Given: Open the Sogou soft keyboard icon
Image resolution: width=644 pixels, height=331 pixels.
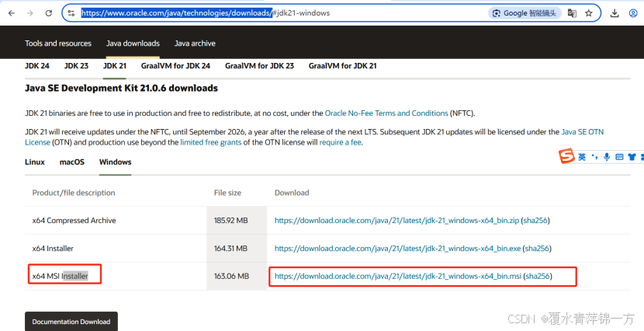Looking at the screenshot, I should [x=619, y=157].
